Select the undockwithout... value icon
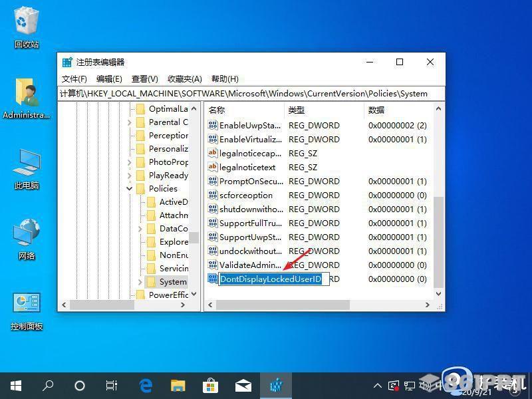Screen dimensions: 532x399 (213, 251)
